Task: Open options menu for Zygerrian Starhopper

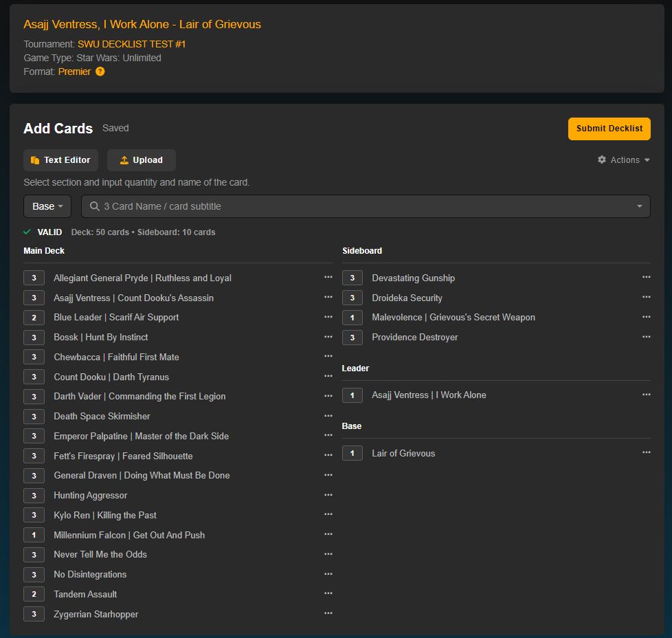Action: pos(328,613)
